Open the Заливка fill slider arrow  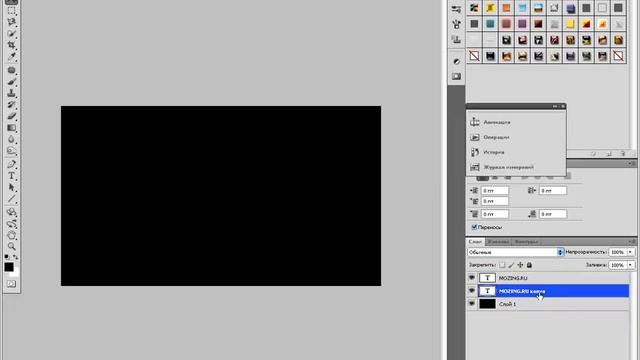point(631,265)
